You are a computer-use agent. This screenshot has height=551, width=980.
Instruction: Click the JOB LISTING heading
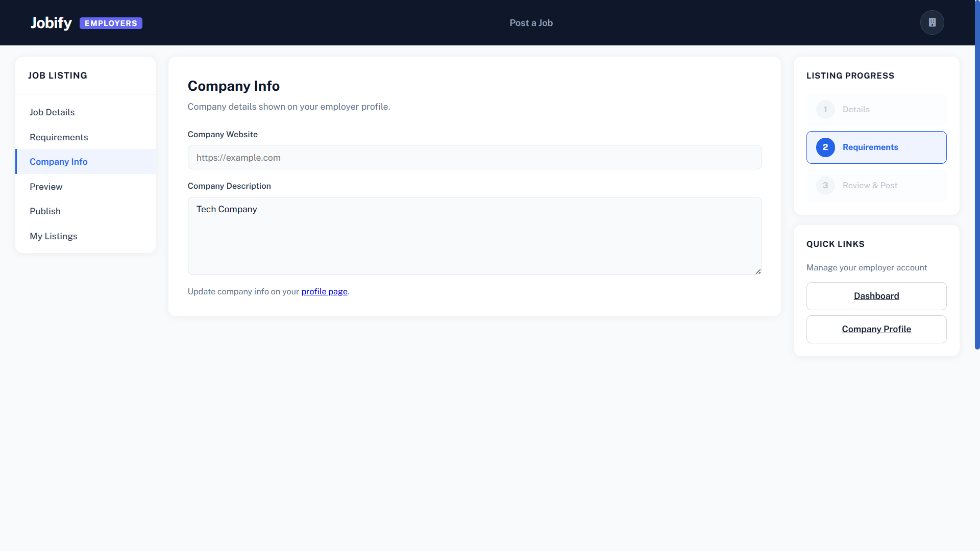coord(58,76)
